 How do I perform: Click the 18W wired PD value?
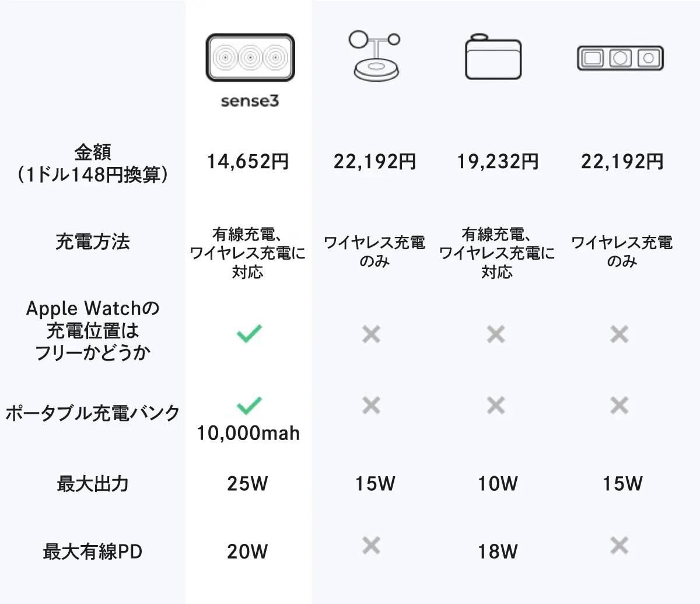pos(498,551)
